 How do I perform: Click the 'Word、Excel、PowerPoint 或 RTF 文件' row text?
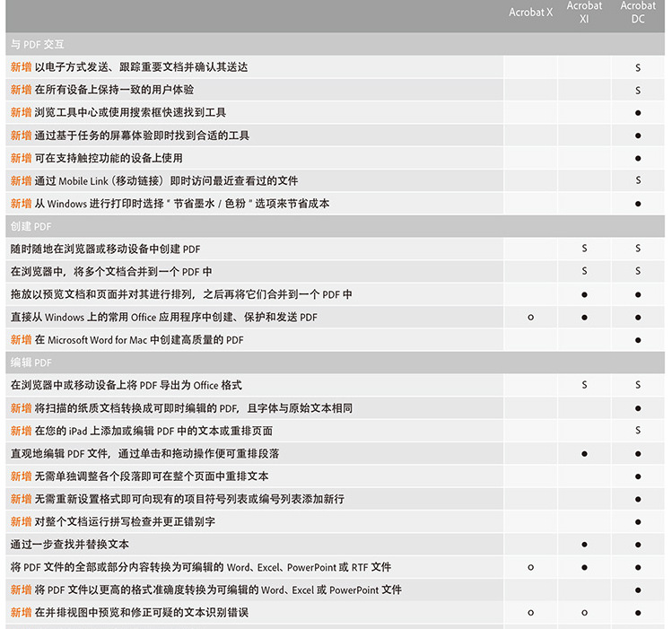(x=201, y=567)
